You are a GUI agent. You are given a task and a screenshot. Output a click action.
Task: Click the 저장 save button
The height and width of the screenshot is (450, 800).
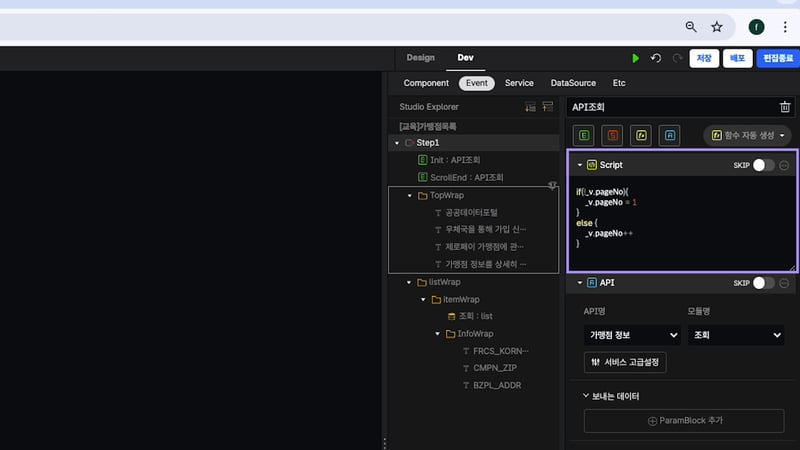704,58
